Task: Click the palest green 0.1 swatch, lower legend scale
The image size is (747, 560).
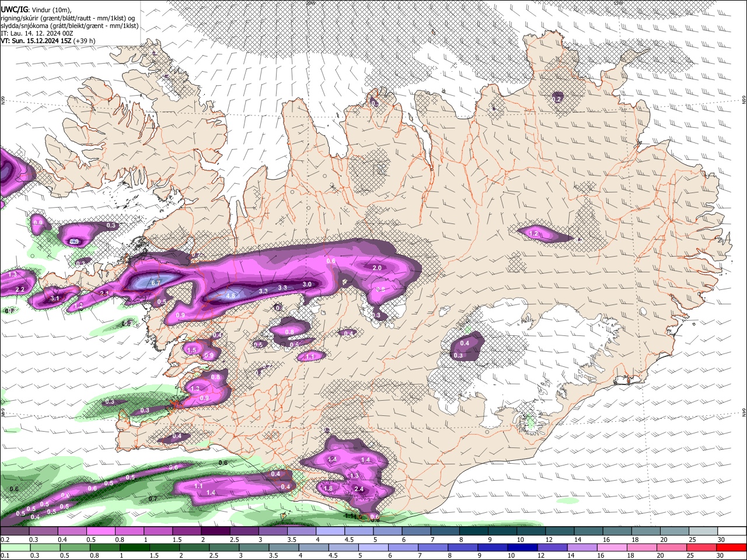Action: coord(15,547)
